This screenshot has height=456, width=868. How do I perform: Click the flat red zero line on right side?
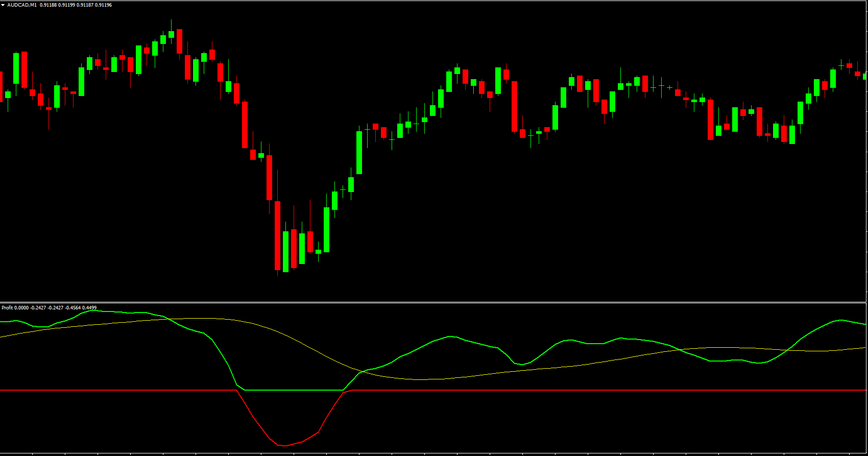(664, 390)
